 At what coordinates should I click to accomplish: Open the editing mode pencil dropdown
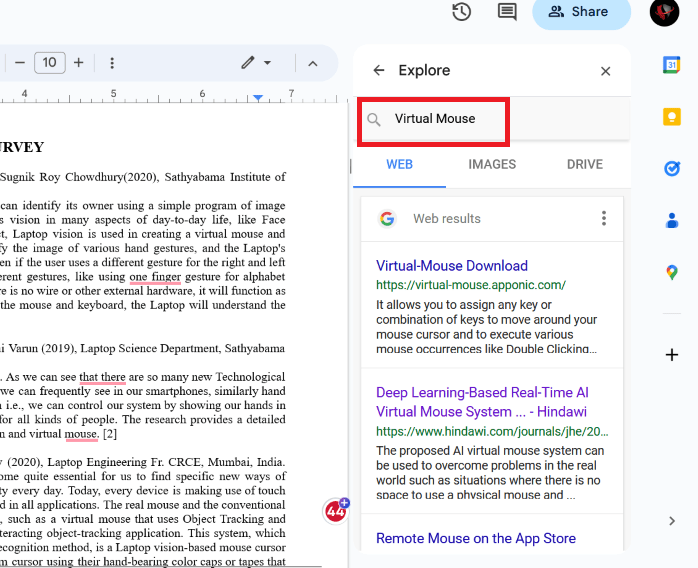pyautogui.click(x=256, y=63)
